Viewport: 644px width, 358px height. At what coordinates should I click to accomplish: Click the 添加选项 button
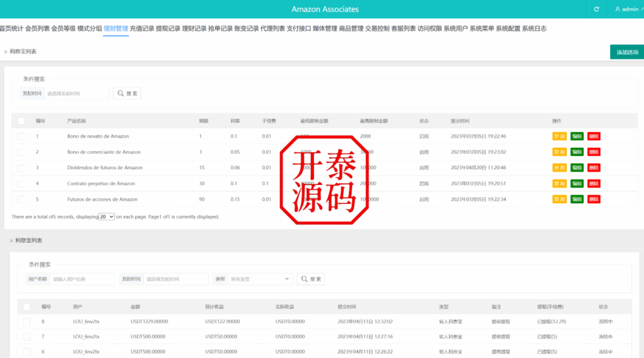(x=627, y=52)
